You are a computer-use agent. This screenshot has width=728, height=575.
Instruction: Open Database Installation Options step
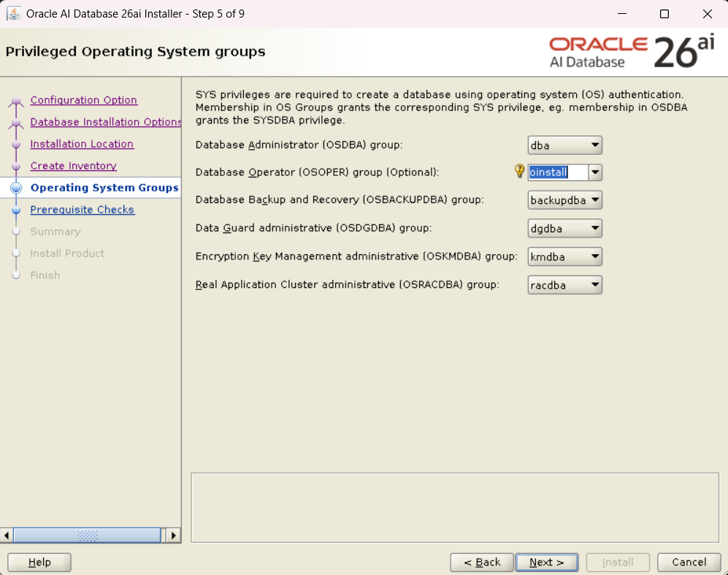pyautogui.click(x=105, y=122)
